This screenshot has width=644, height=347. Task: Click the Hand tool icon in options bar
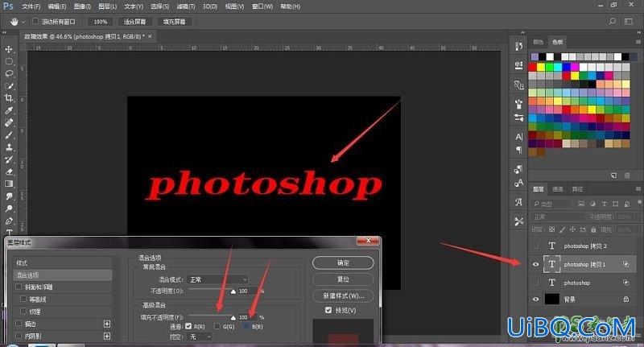[14, 22]
